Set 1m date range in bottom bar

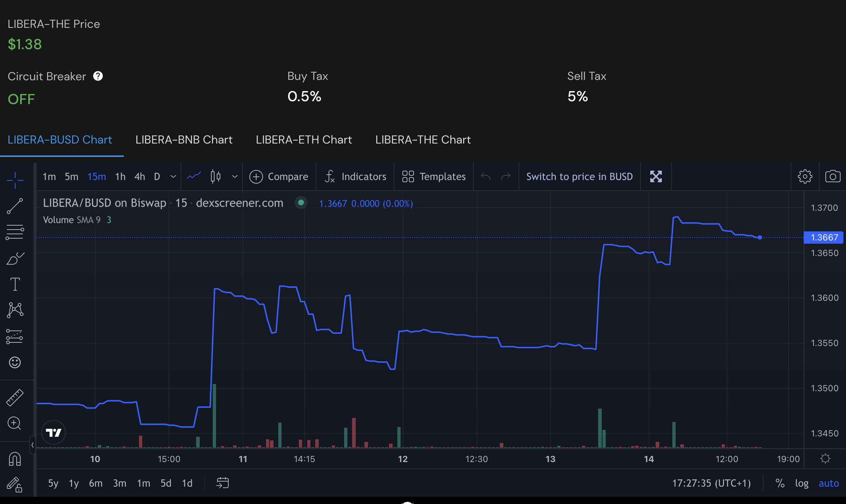143,483
